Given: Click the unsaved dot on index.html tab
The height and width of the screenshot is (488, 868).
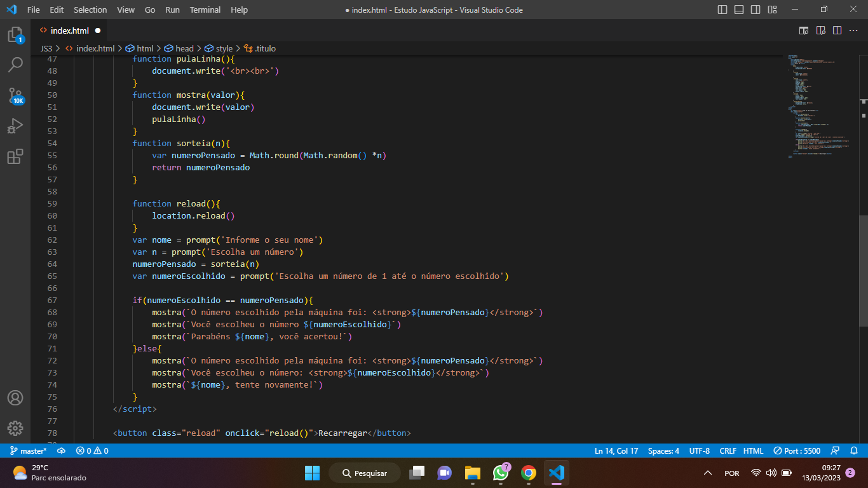Looking at the screenshot, I should 98,30.
